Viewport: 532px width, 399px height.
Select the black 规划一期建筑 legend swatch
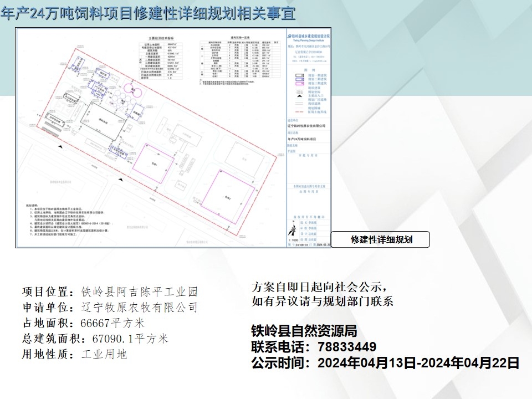pyautogui.click(x=300, y=75)
